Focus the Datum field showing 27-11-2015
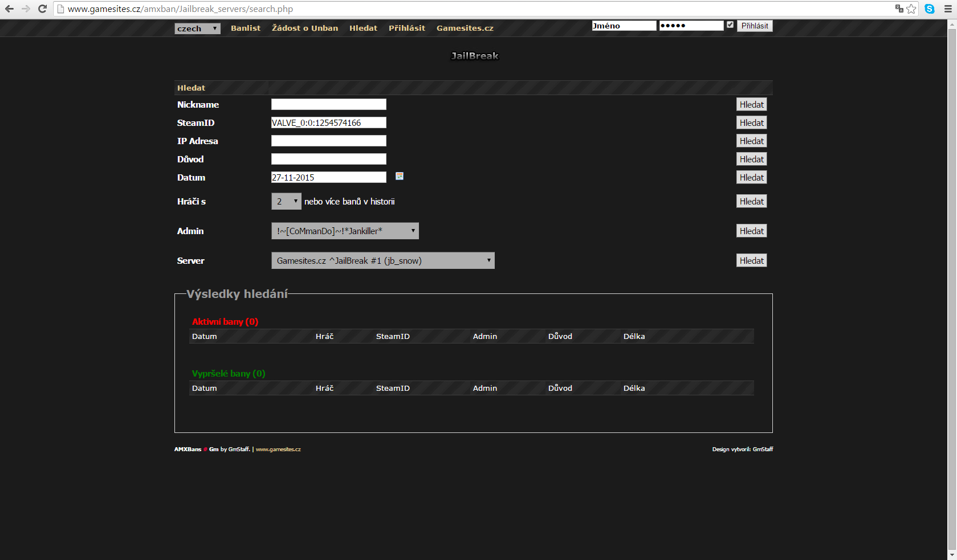This screenshot has width=957, height=560. tap(329, 177)
